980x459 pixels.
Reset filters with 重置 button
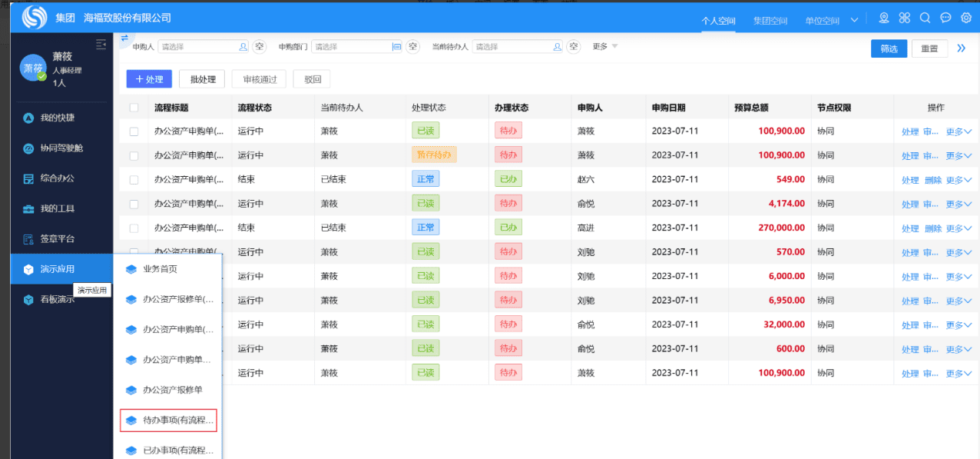[929, 48]
